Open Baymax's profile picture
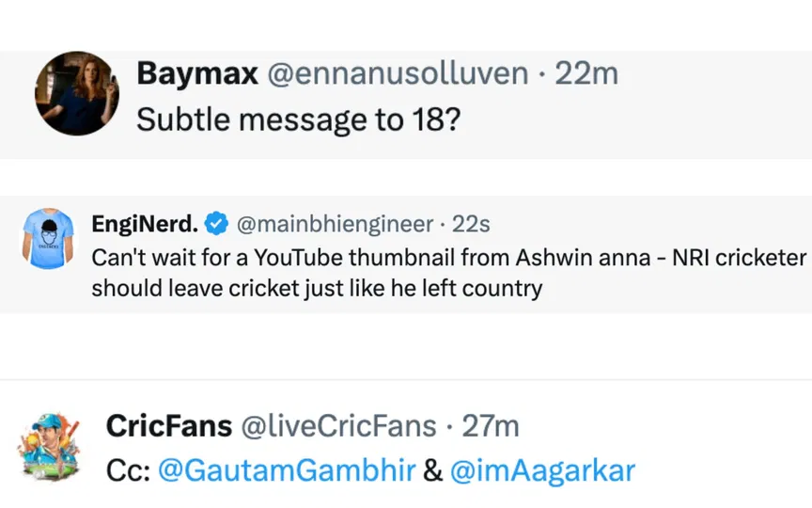812x508 pixels. click(x=77, y=94)
